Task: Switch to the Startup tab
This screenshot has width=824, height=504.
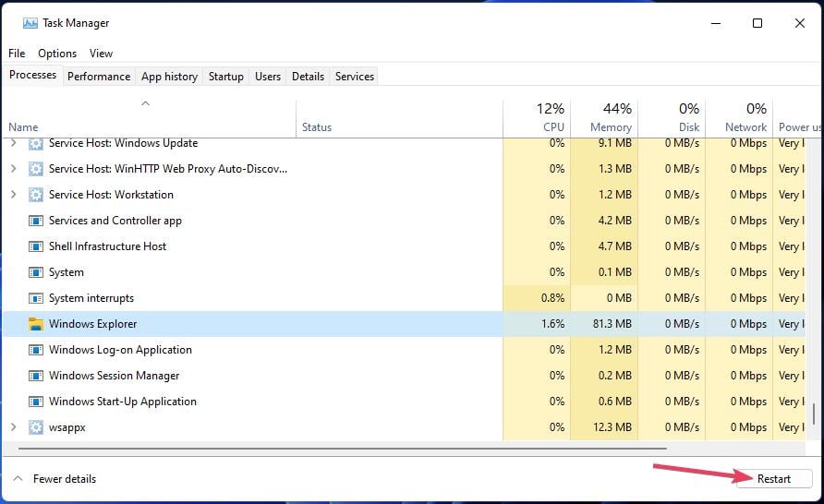Action: pos(226,77)
